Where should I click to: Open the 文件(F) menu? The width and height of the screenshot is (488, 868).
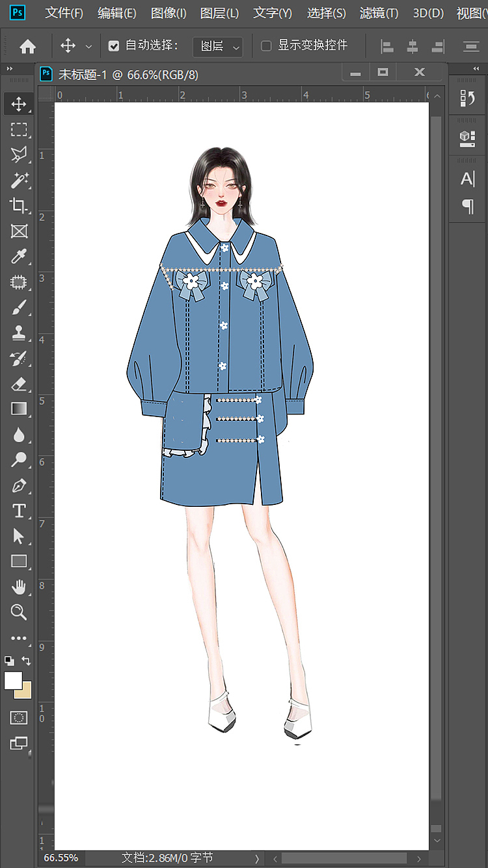[x=64, y=13]
